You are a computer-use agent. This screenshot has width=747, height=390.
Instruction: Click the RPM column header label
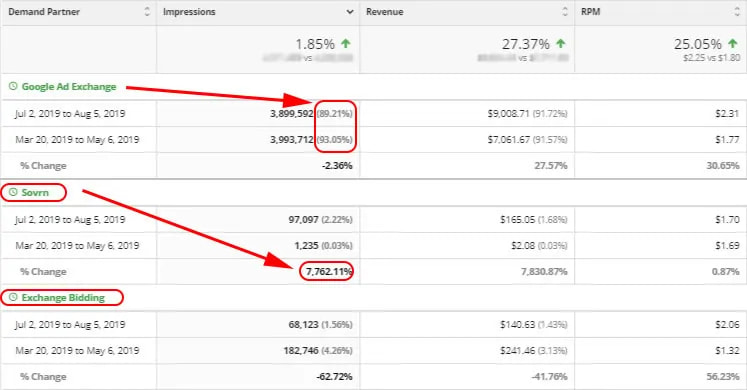tap(591, 12)
